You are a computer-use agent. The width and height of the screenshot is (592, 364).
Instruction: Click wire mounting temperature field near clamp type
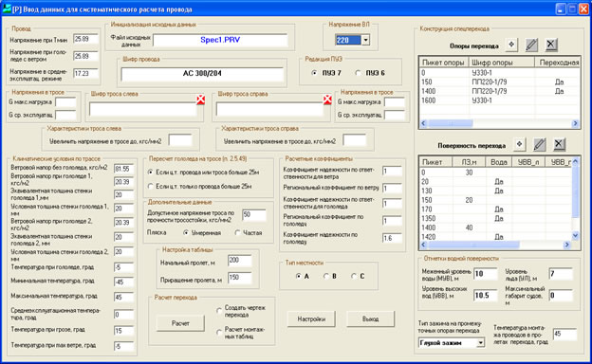pyautogui.click(x=564, y=335)
